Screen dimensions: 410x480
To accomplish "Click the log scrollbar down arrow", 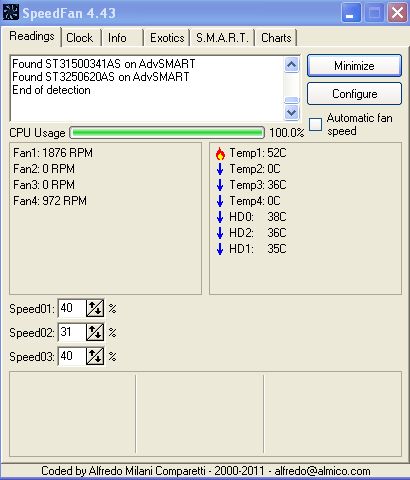I will click(292, 112).
